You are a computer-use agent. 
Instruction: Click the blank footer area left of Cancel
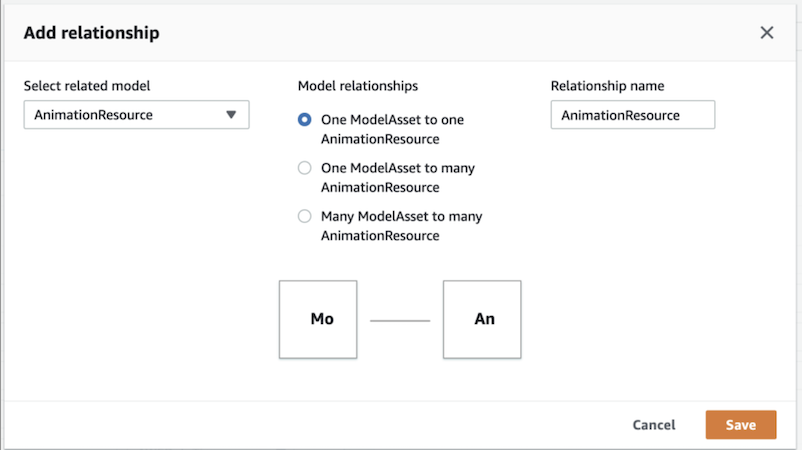300,425
